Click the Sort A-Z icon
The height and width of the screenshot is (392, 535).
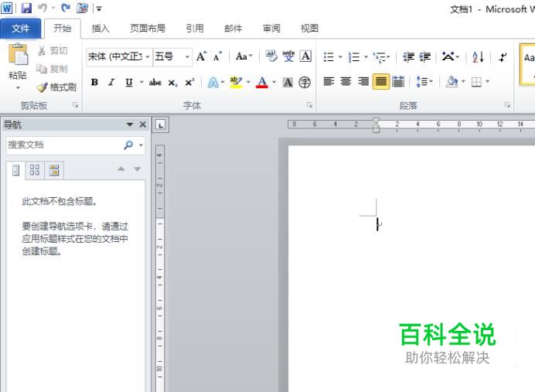(x=478, y=56)
